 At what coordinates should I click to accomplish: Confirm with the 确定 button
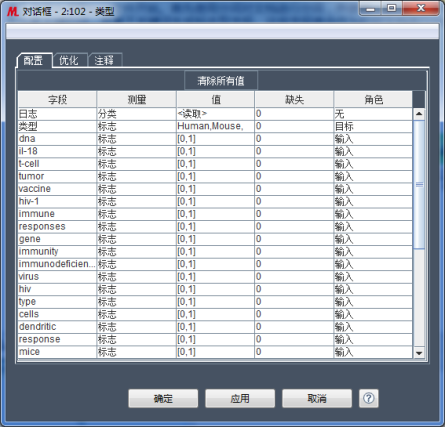coord(163,398)
